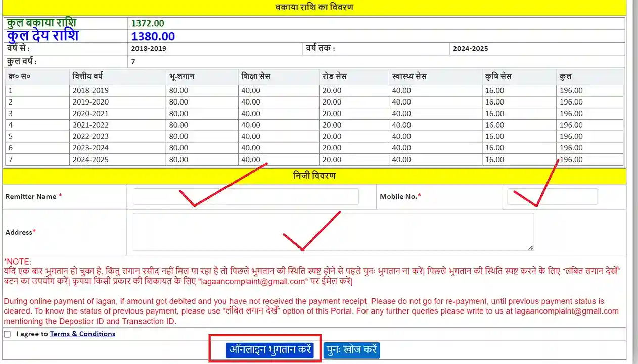
Task: Click रोड सेस 20.00 in the 2021-2022 row
Action: (x=332, y=125)
